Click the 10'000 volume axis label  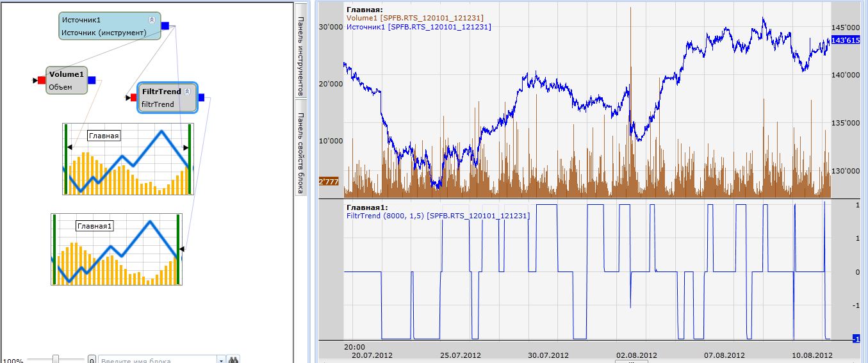[x=331, y=141]
